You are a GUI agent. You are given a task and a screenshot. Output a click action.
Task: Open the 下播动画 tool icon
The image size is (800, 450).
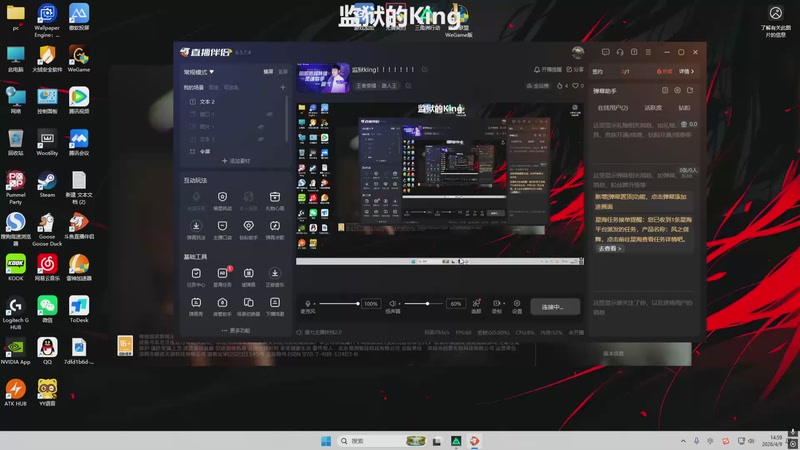[275, 303]
